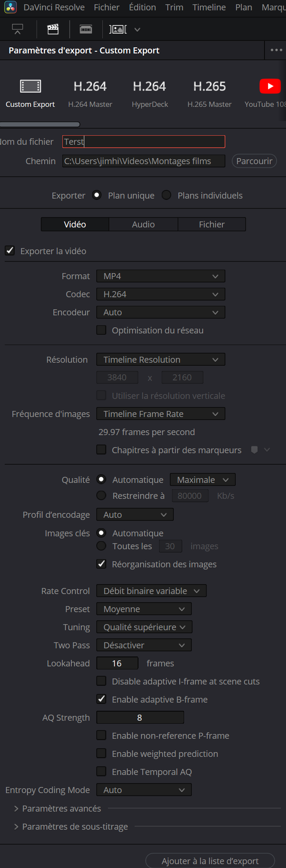Click the DaVinci Resolve app logo icon
Viewport: 286px width, 868px height.
(11, 7)
